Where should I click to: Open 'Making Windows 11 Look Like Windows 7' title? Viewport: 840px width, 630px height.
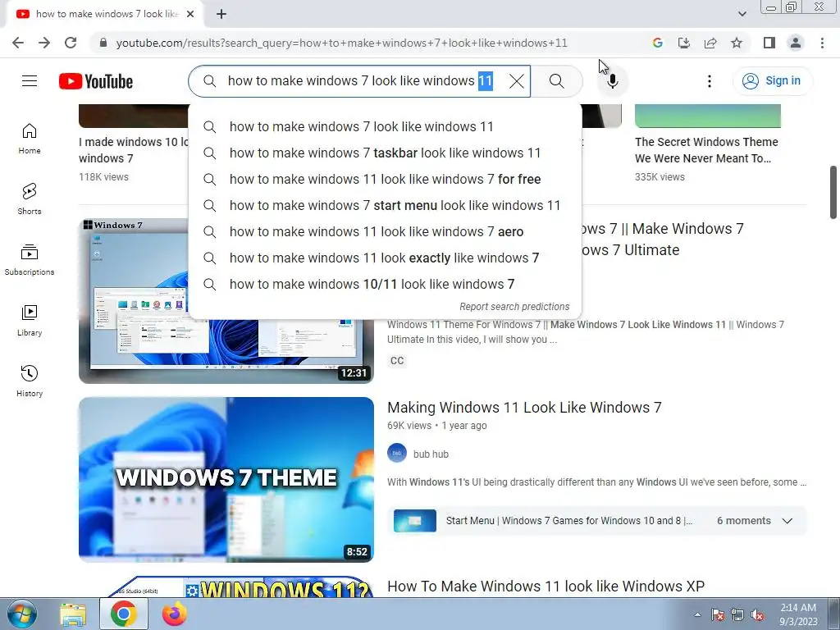click(x=524, y=408)
